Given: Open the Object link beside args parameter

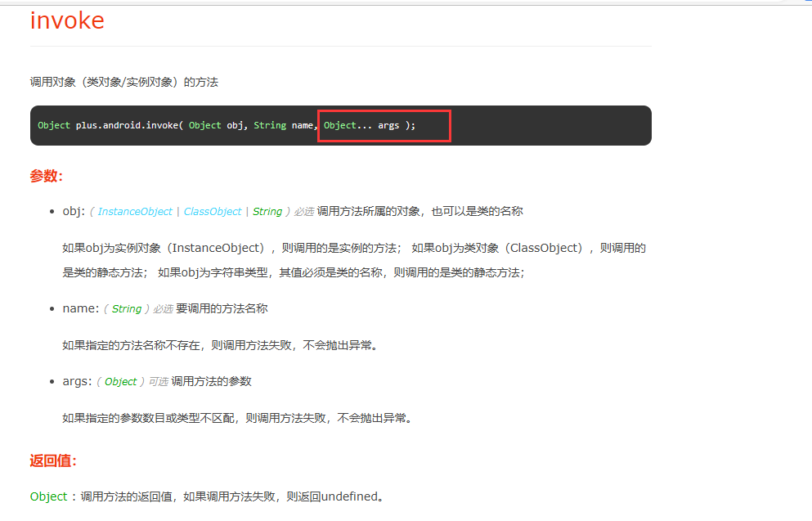Looking at the screenshot, I should 120,381.
